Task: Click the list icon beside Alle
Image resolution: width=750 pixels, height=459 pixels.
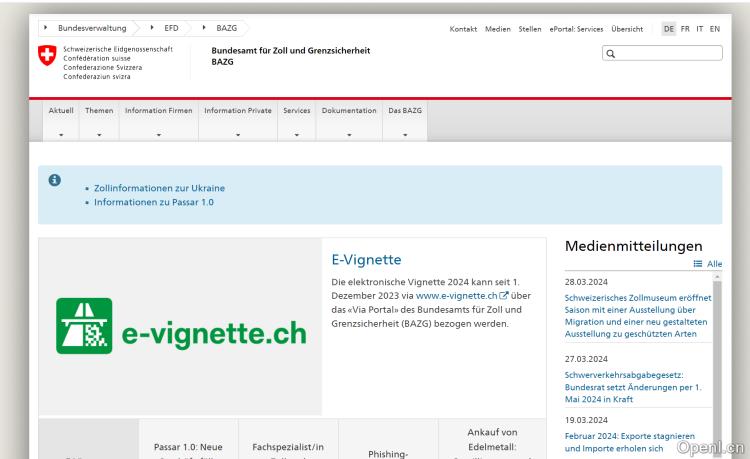Action: (698, 264)
